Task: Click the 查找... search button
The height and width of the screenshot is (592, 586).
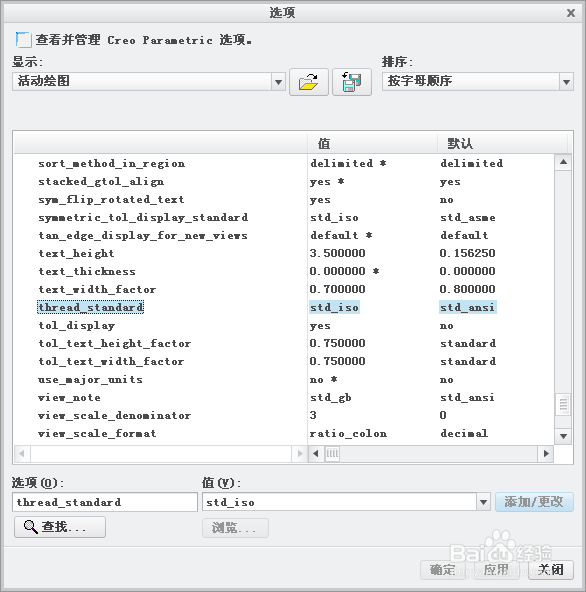Action: click(x=60, y=527)
